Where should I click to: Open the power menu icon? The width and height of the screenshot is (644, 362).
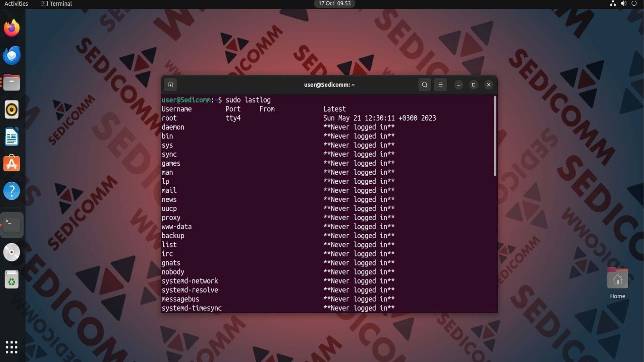(x=634, y=3)
